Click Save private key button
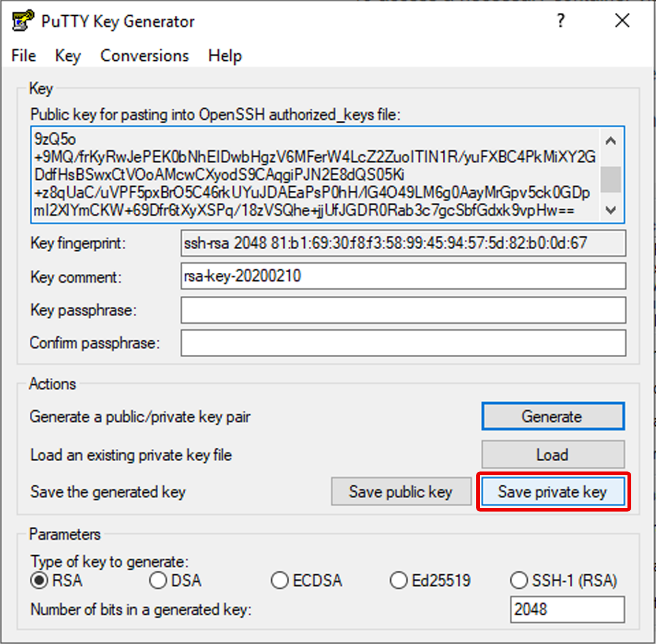 [x=552, y=492]
